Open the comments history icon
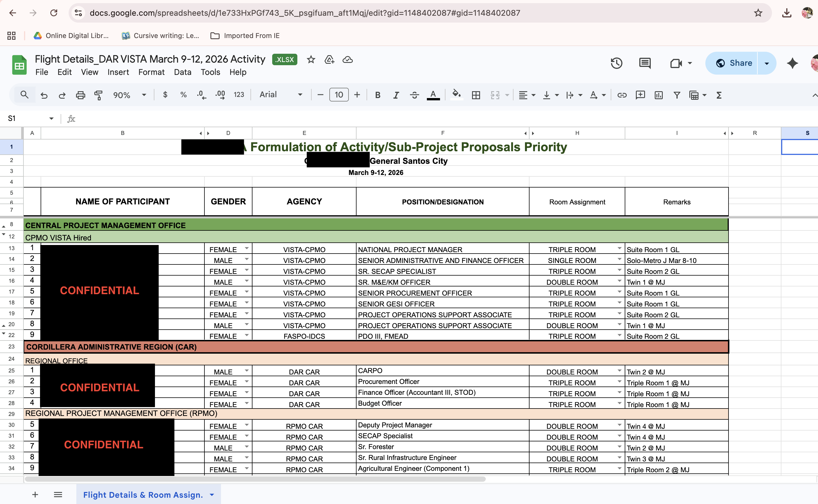The height and width of the screenshot is (504, 818). point(645,63)
